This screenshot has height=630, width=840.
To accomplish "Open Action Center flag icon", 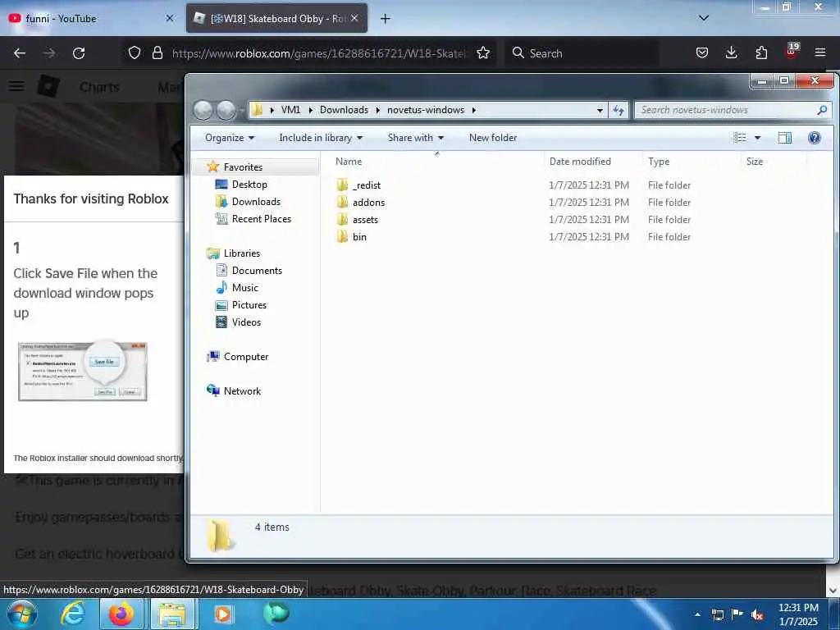I will 737,615.
